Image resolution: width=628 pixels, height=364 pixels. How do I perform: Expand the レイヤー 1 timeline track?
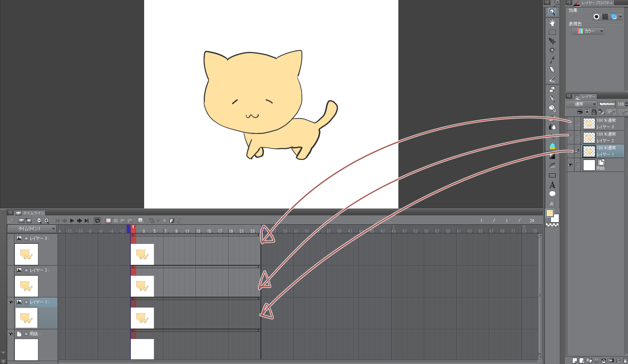26,302
